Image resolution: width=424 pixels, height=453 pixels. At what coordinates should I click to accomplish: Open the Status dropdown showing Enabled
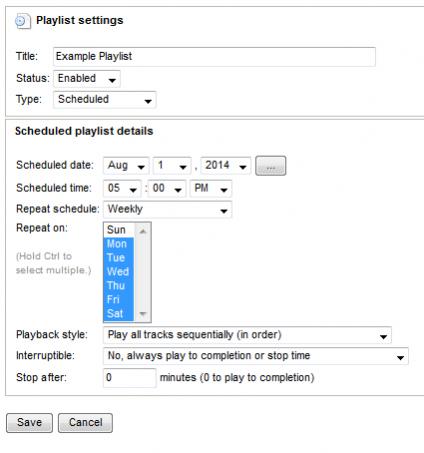pos(87,79)
